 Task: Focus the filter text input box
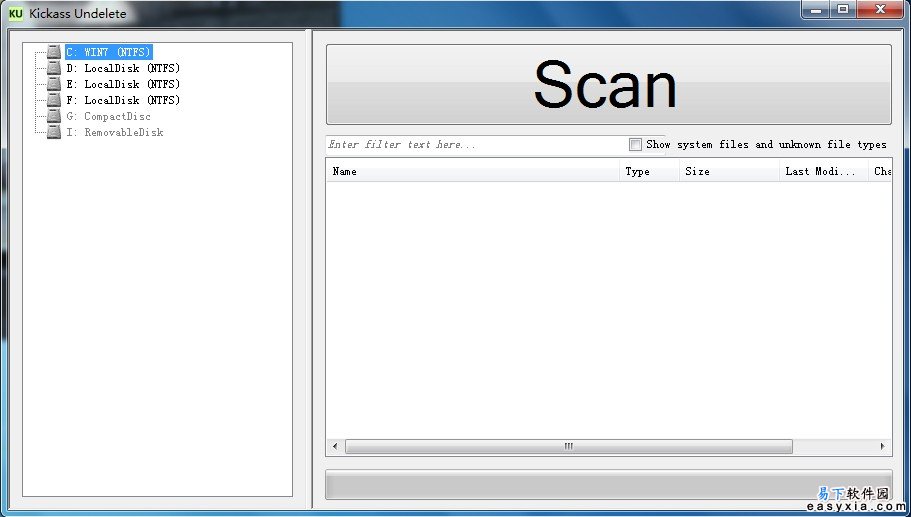point(474,145)
